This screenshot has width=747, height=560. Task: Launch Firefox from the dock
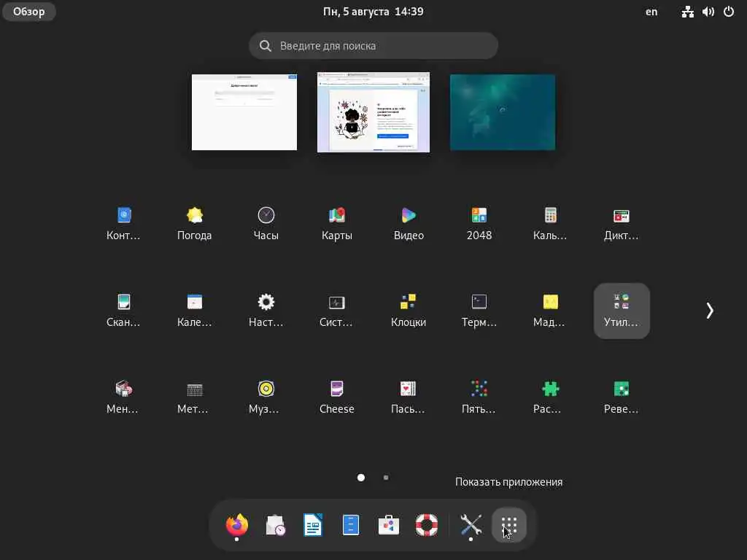click(237, 525)
